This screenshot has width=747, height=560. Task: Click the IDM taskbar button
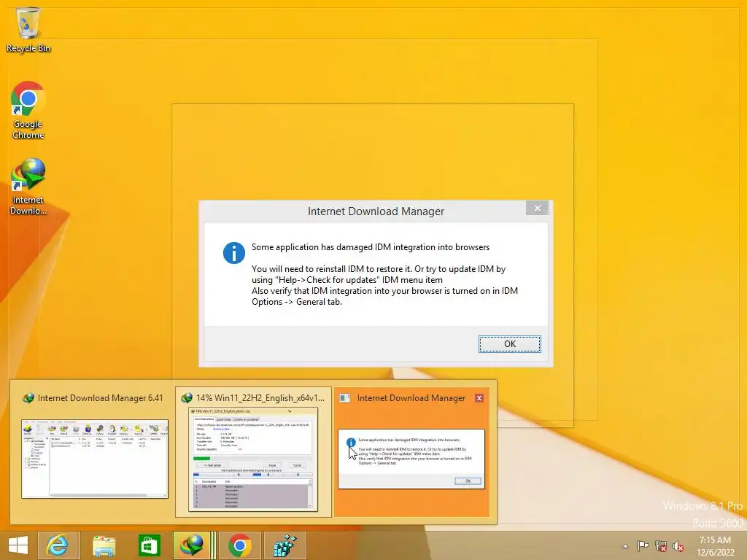193,545
